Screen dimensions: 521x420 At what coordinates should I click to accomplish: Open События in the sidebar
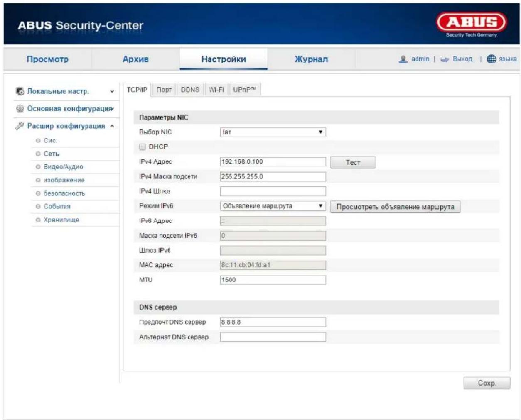coord(57,206)
